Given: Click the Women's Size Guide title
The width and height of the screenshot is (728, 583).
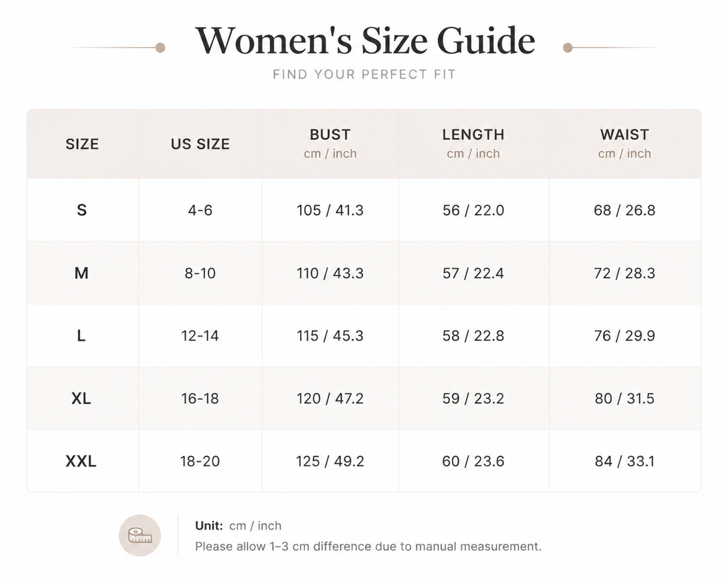Looking at the screenshot, I should 365,41.
